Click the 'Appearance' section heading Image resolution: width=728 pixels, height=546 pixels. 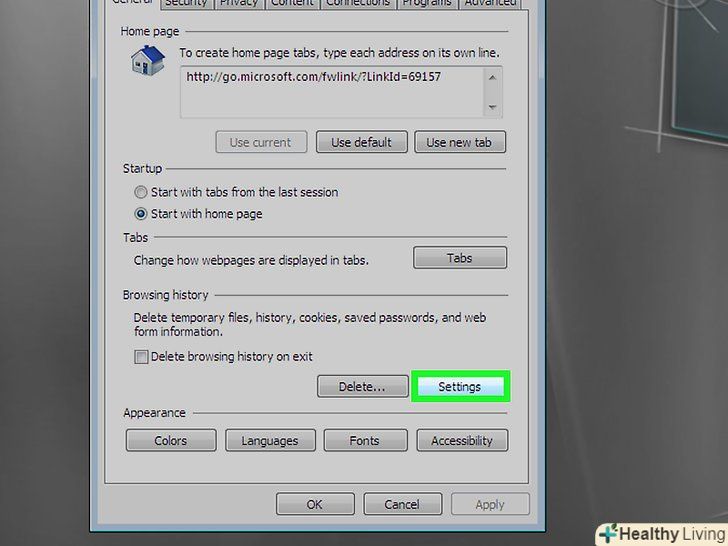tap(154, 413)
